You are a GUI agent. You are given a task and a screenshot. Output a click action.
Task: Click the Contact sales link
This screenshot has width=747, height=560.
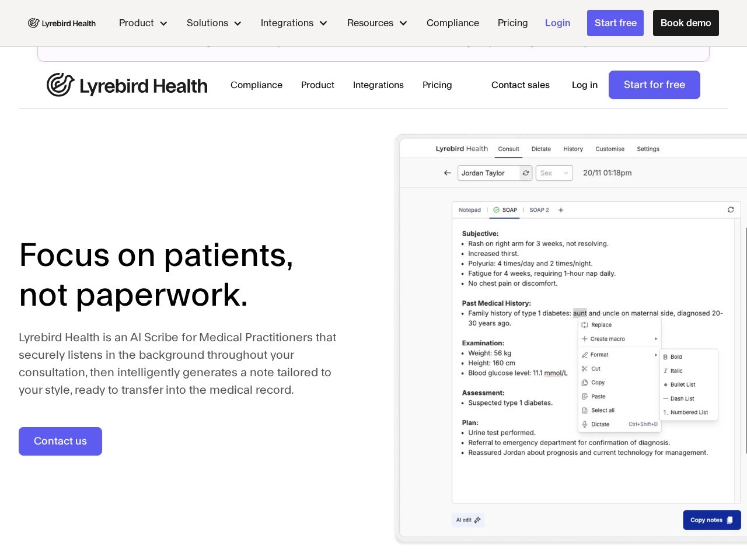pos(521,85)
